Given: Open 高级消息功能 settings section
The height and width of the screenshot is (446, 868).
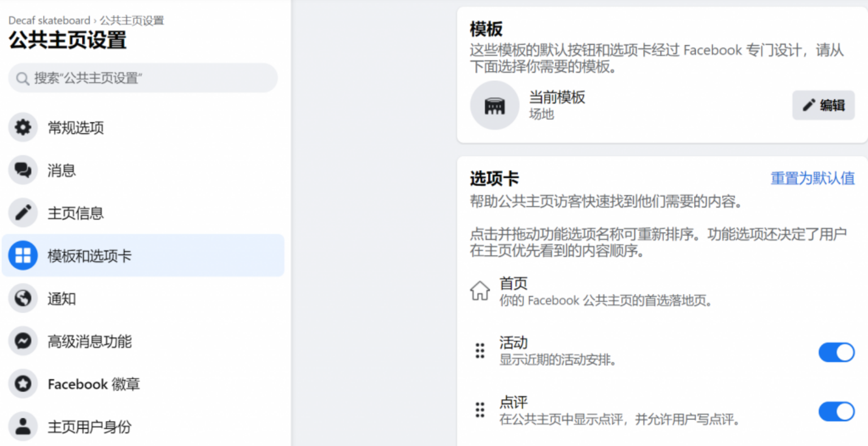Looking at the screenshot, I should pos(143,341).
